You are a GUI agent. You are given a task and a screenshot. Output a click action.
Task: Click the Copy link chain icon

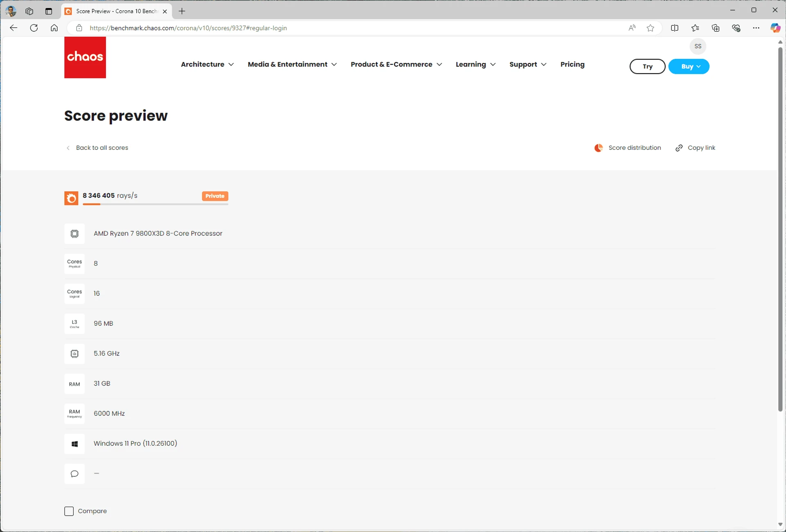tap(679, 148)
